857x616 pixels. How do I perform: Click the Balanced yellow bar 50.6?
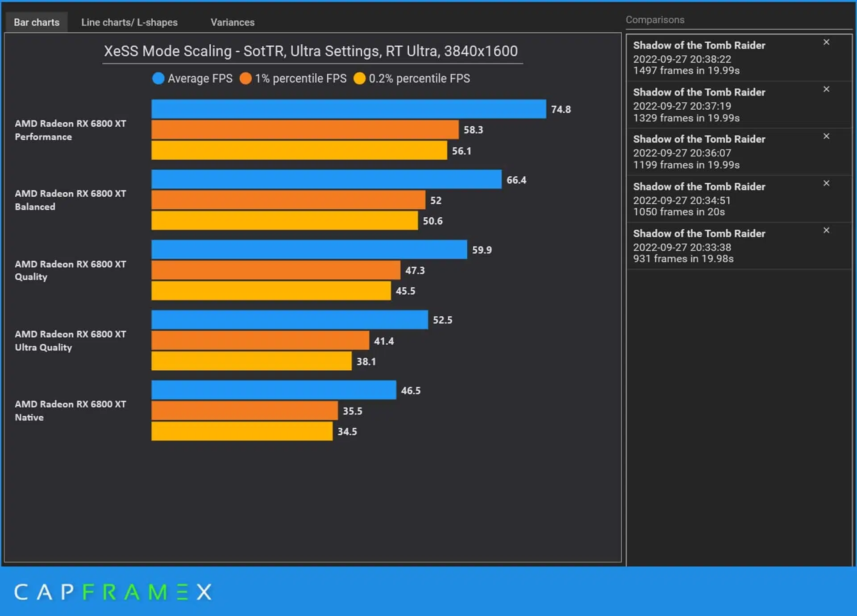point(285,220)
